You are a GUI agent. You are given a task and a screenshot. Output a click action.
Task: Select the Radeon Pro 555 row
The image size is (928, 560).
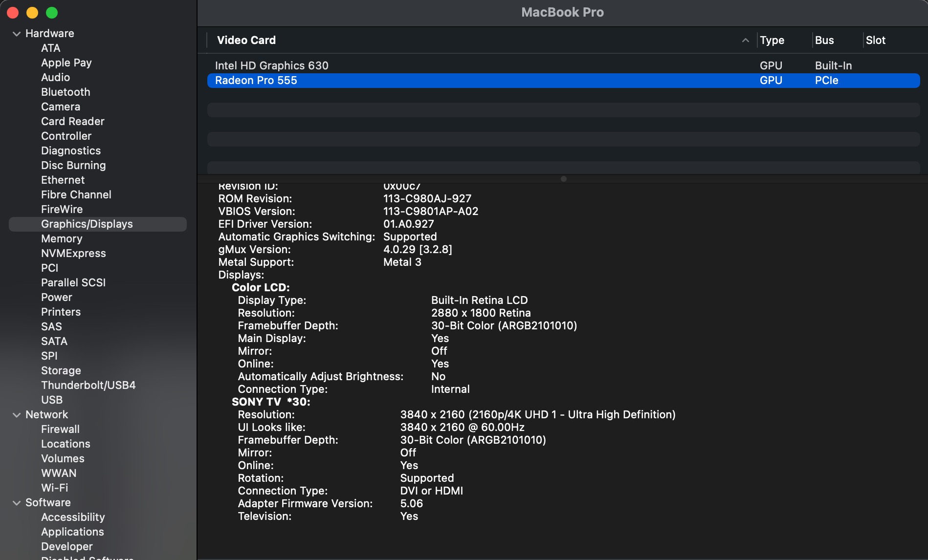[563, 80]
